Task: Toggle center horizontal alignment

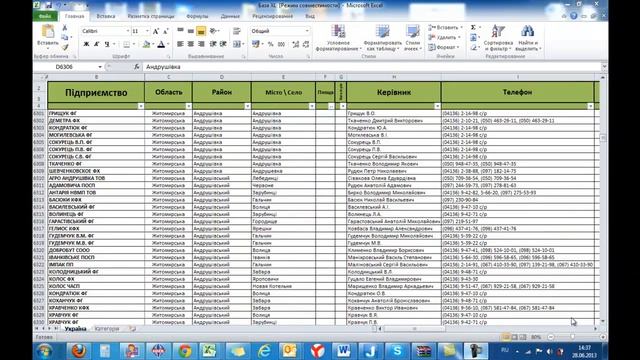Action: 190,44
